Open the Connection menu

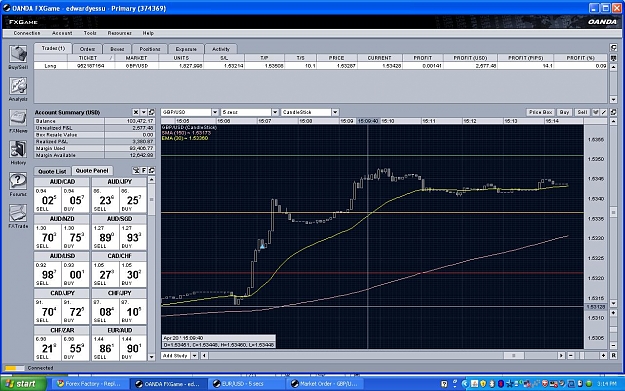(x=27, y=33)
